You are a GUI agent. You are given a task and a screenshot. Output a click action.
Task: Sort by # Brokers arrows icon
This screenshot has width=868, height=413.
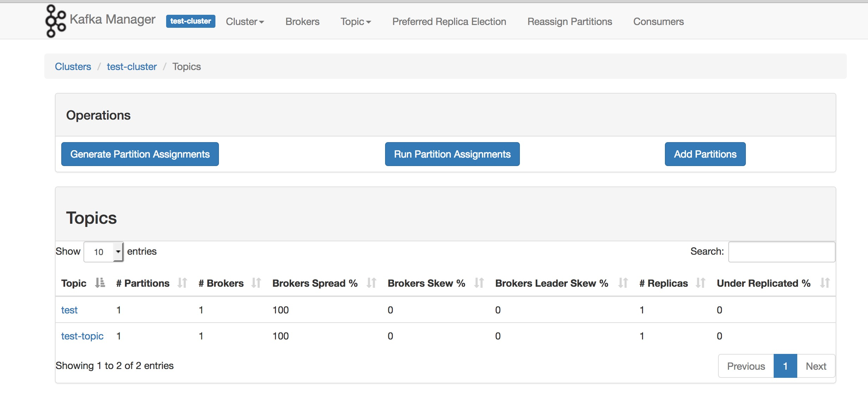(x=256, y=283)
